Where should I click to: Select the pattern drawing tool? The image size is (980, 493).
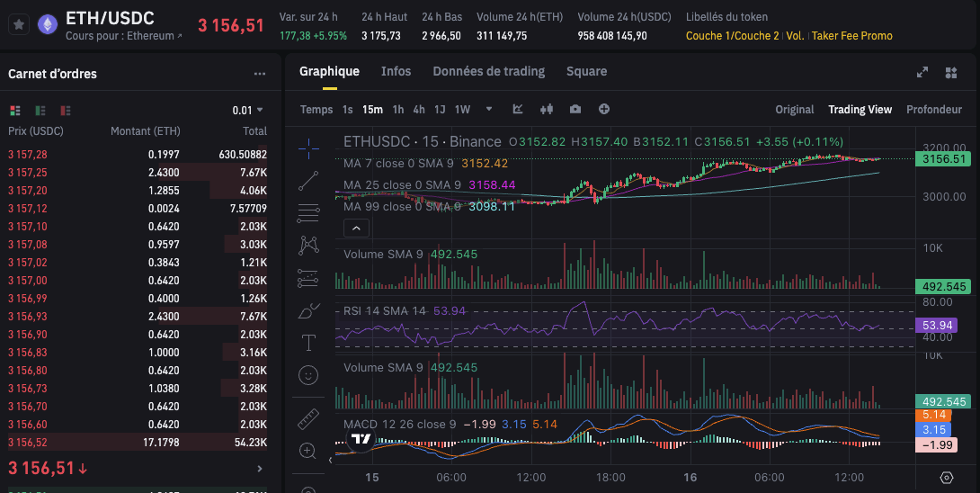click(x=308, y=246)
